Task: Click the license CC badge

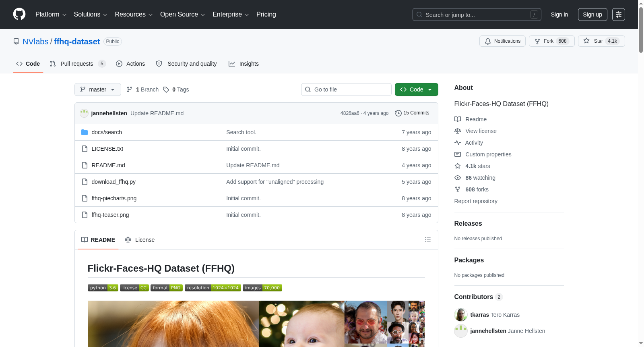Action: 134,288
